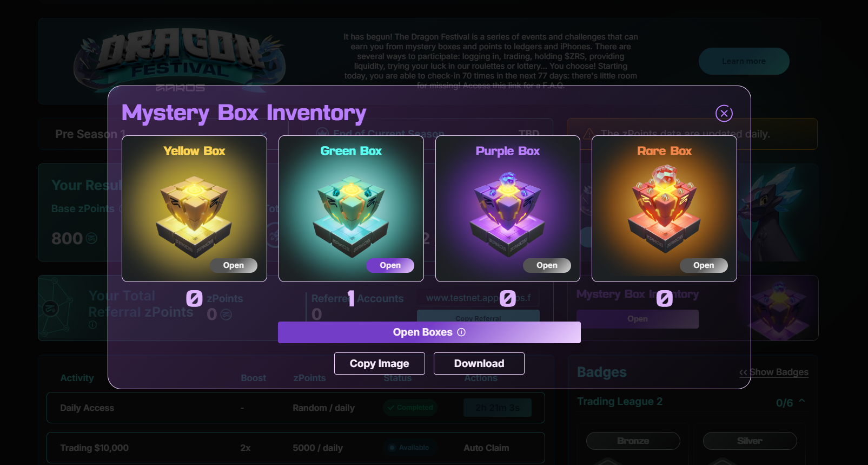868x465 pixels.
Task: Click the info icon on Open Boxes
Action: point(461,332)
